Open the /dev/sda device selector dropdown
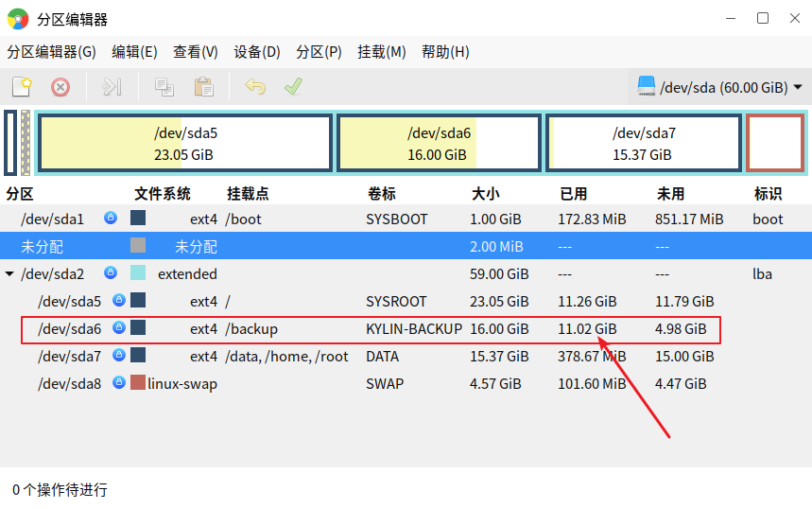The height and width of the screenshot is (509, 812). tap(719, 87)
